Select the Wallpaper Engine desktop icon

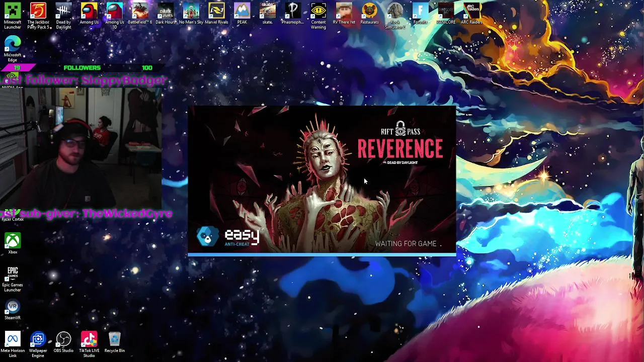[38, 344]
